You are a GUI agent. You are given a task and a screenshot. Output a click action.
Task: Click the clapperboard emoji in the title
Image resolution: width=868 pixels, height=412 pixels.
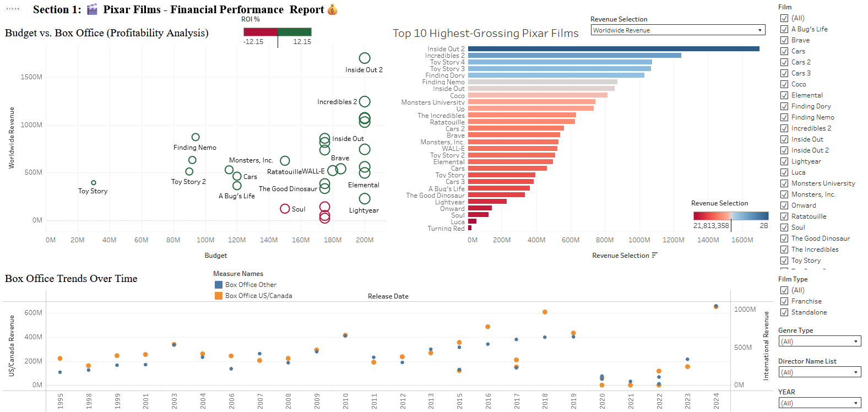[92, 9]
